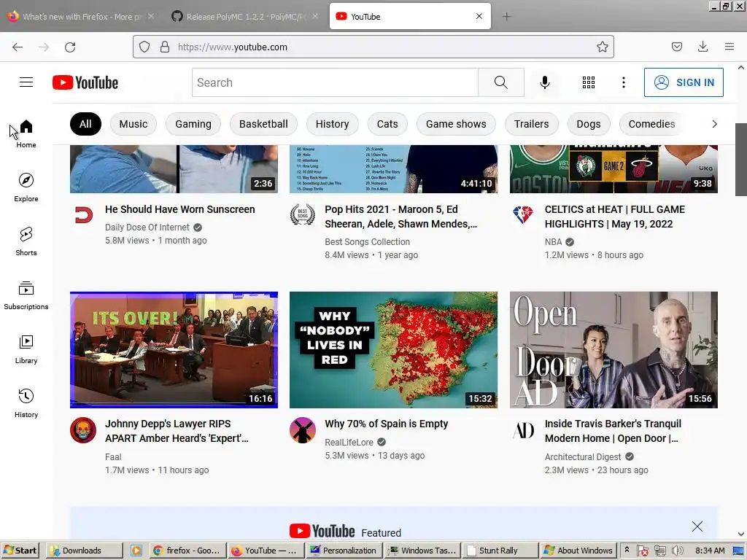747x560 pixels.
Task: Click the YouTube logo
Action: (x=85, y=82)
